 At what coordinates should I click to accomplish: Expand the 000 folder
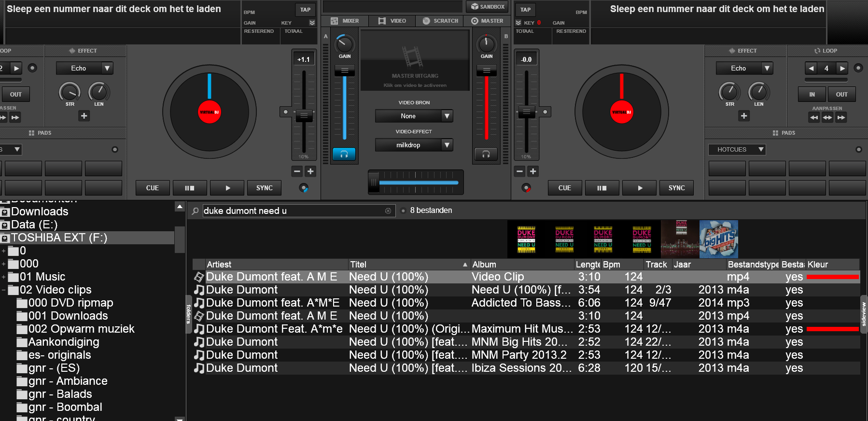(4, 264)
